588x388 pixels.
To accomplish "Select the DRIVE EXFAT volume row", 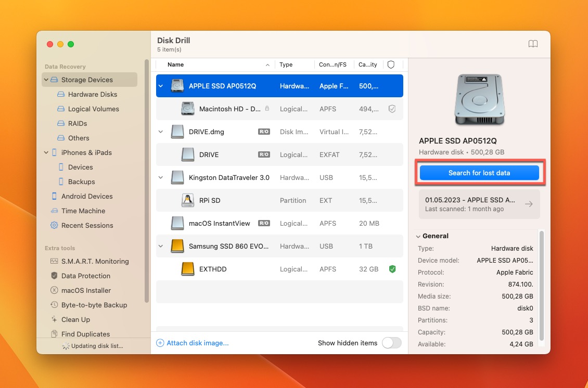I will click(x=279, y=155).
